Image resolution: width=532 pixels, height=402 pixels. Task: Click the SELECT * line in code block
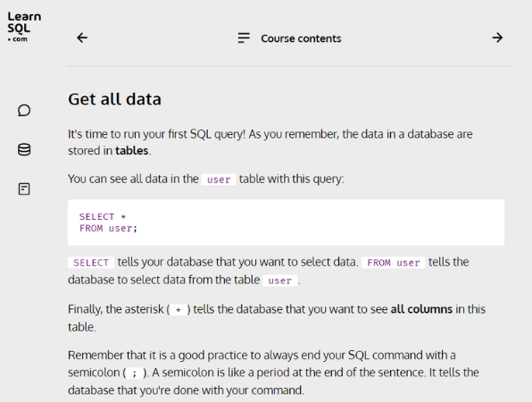click(x=103, y=216)
